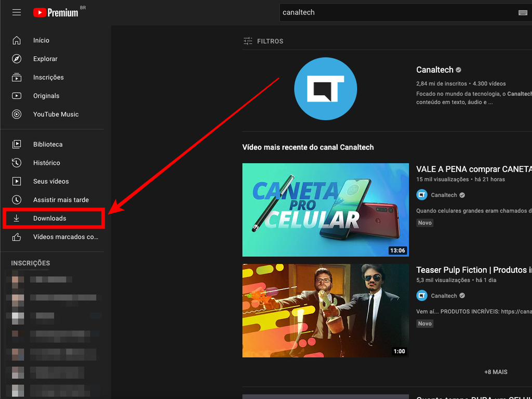Viewport: 532px width, 399px height.
Task: Click the Novo badge under Teaser Pulp Fiction
Action: coord(425,323)
